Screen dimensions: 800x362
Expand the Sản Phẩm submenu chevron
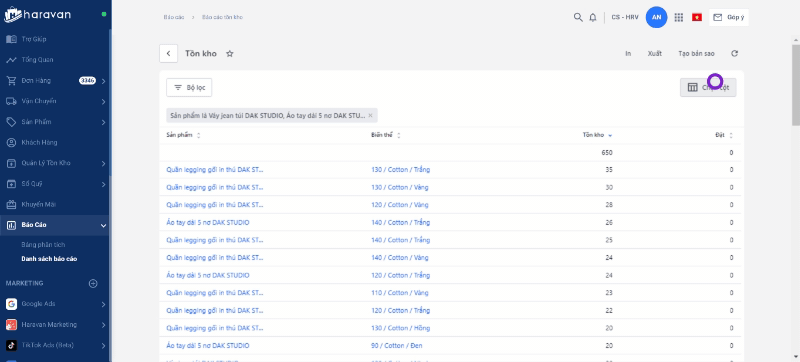click(103, 122)
